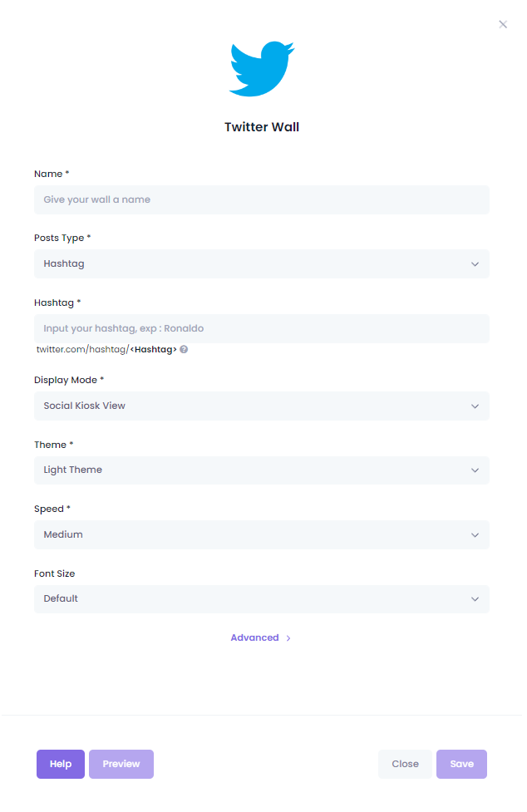This screenshot has width=527, height=812.
Task: Close the dialog with the X icon
Action: click(x=503, y=24)
